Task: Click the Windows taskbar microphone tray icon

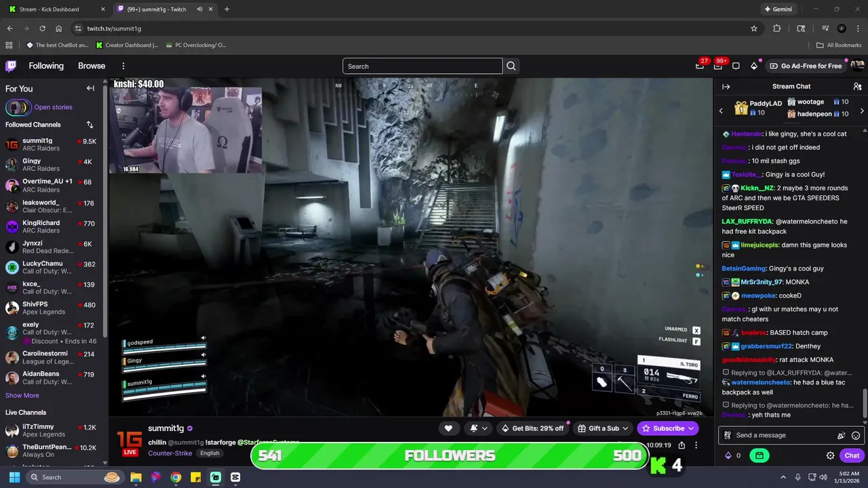Action: (x=797, y=477)
